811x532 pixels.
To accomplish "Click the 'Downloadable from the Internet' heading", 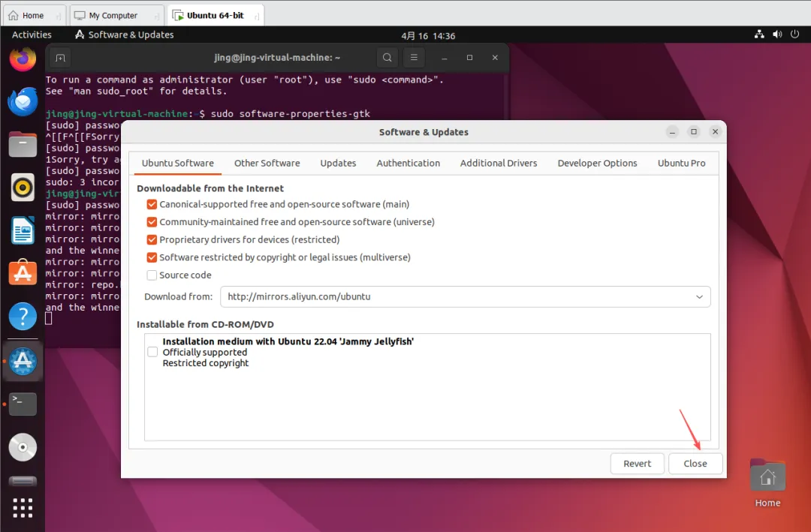I will point(210,188).
